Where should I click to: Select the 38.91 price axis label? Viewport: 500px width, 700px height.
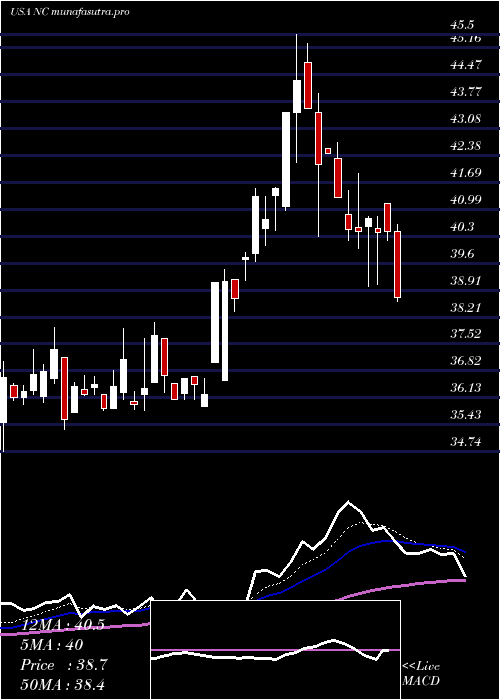[466, 280]
